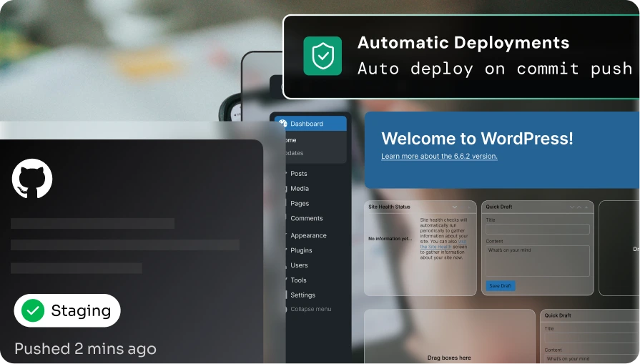This screenshot has height=364, width=640.
Task: Focus Title field in bottom Quick Draft panel
Action: (x=592, y=338)
